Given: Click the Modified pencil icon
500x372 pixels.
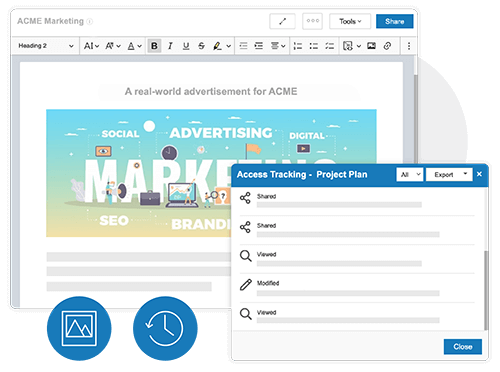Looking at the screenshot, I should pos(246,285).
